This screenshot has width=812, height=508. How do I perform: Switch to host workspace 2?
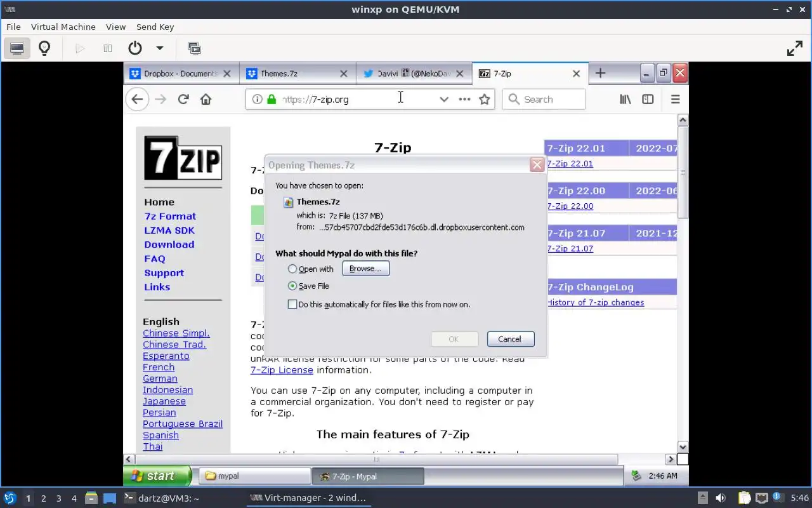43,498
